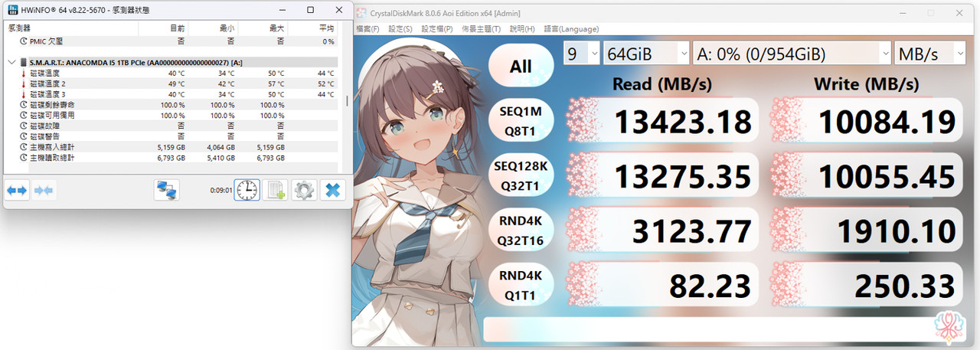Run all benchmarks with the All button
Screen dimensions: 980x350
(521, 67)
